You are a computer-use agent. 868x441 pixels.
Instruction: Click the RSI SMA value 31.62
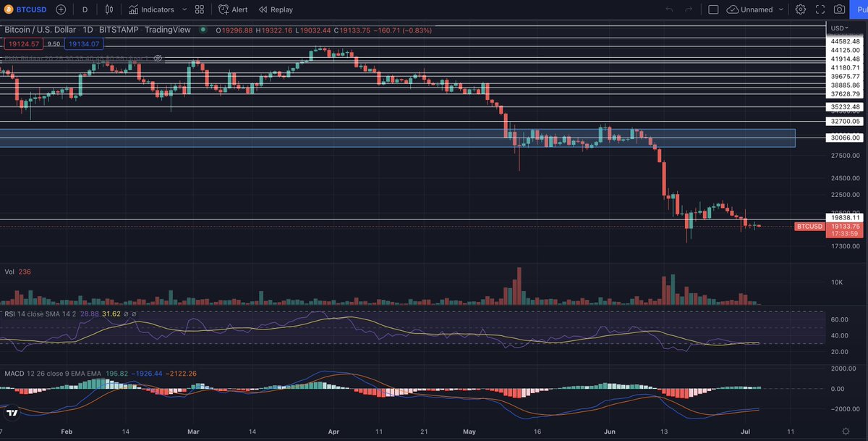pos(111,314)
